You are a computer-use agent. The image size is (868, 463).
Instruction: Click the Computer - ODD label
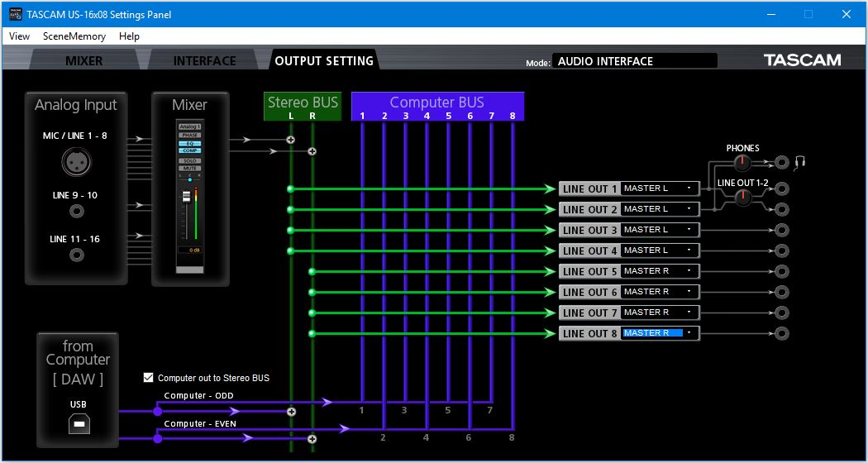pyautogui.click(x=198, y=395)
